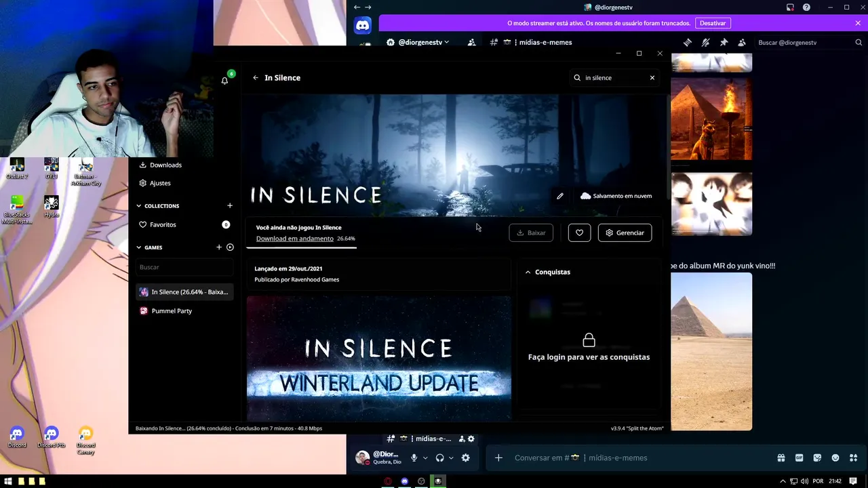Image resolution: width=868 pixels, height=488 pixels.
Task: Deafen Discord with headphones icon
Action: pos(439,458)
